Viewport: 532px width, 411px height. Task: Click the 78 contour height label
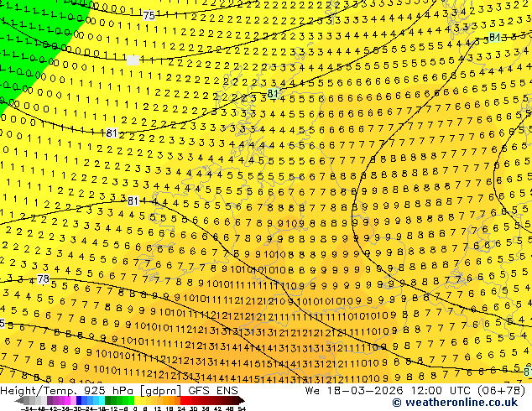coord(43,279)
